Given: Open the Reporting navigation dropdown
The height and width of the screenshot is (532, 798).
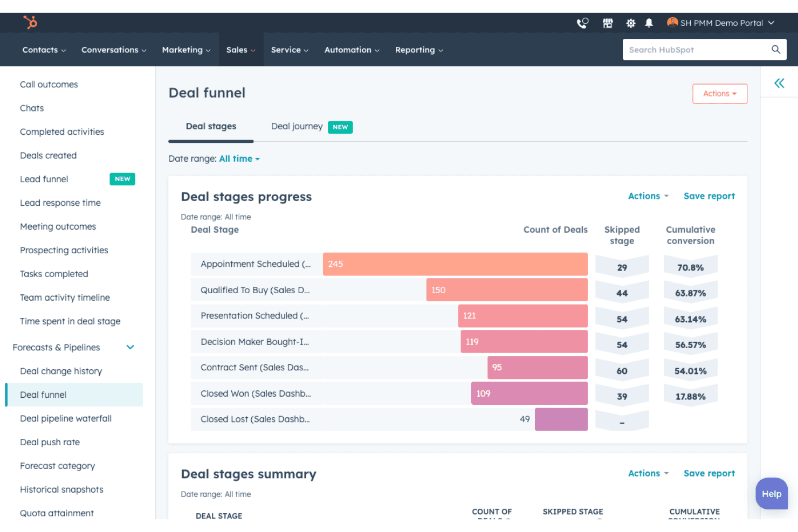Looking at the screenshot, I should [x=419, y=50].
